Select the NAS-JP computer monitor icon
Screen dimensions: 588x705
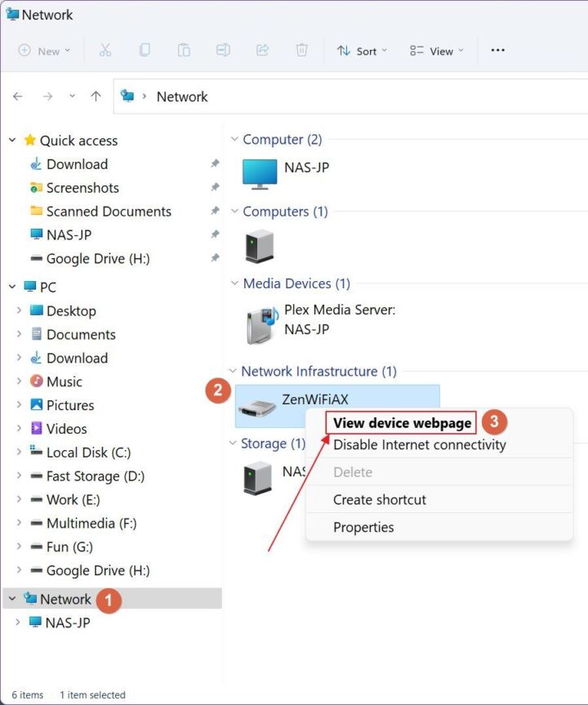coord(260,172)
